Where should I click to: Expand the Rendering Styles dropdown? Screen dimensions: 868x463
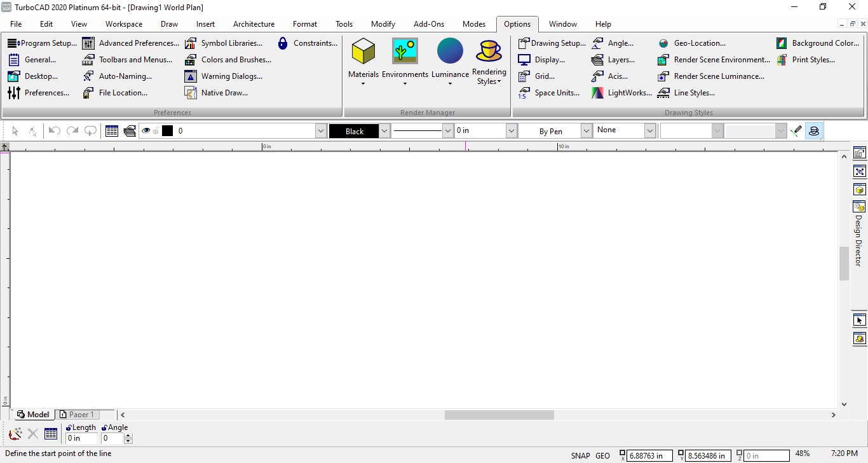499,81
